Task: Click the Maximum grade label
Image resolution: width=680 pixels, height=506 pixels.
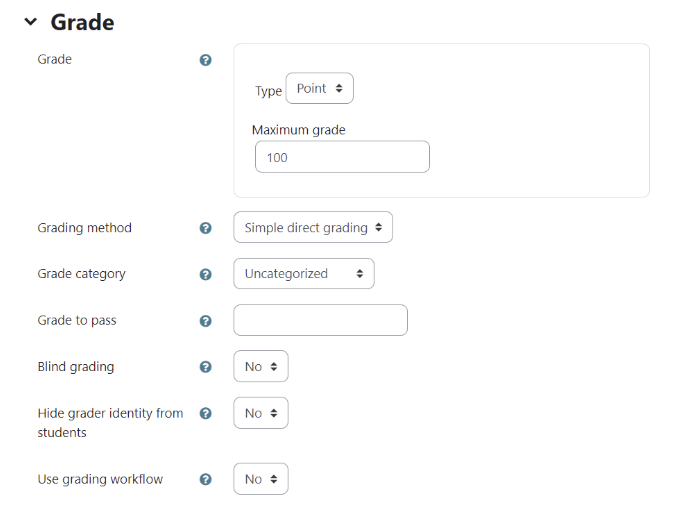Action: click(x=298, y=130)
